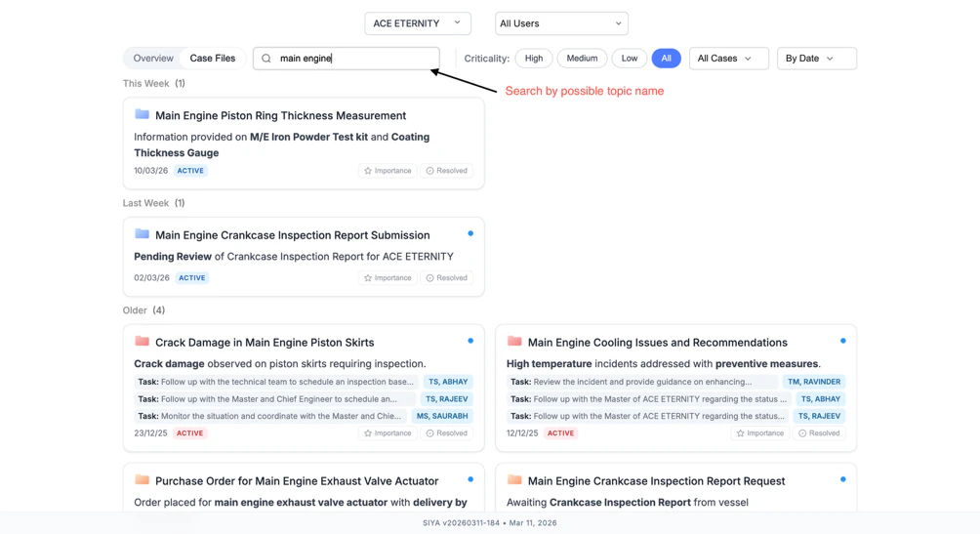Click the search magnifier icon

(266, 59)
